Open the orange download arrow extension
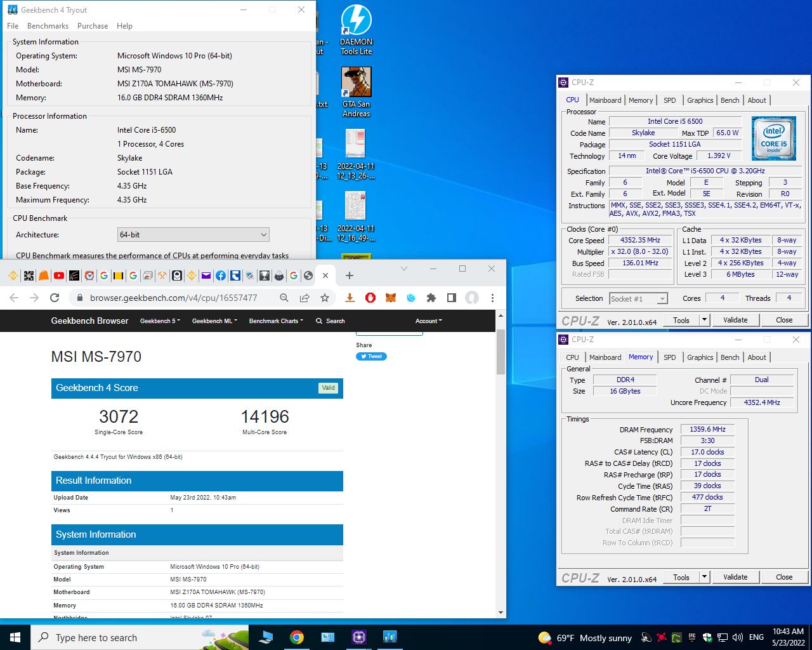 pos(350,298)
